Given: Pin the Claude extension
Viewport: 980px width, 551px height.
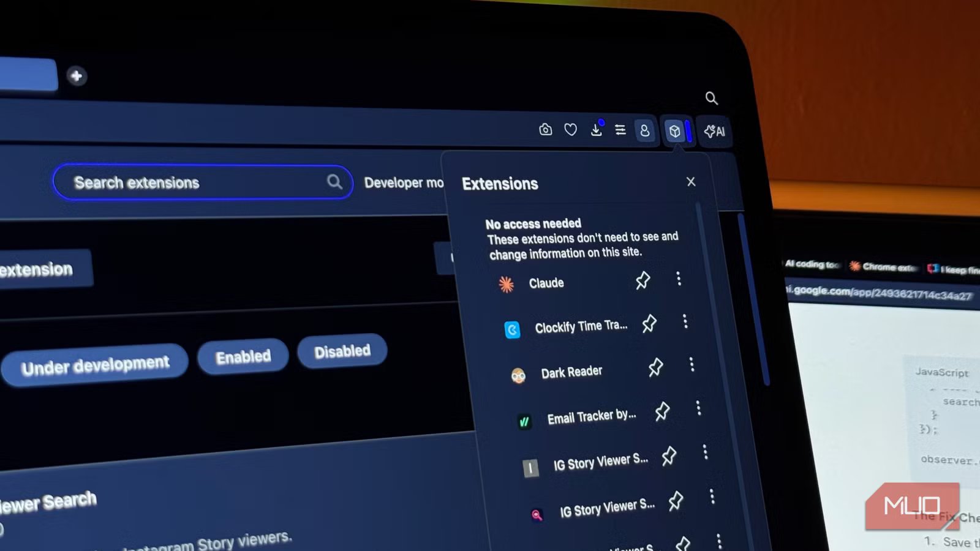Looking at the screenshot, I should [643, 280].
